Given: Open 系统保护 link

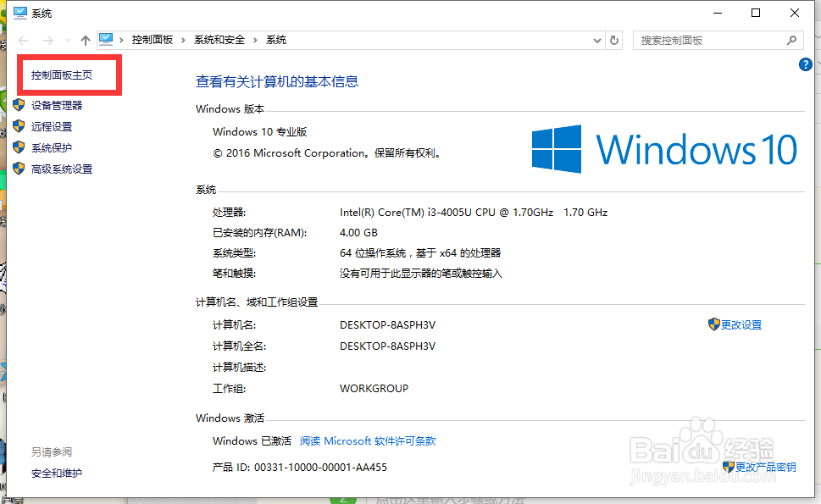Looking at the screenshot, I should point(52,148).
